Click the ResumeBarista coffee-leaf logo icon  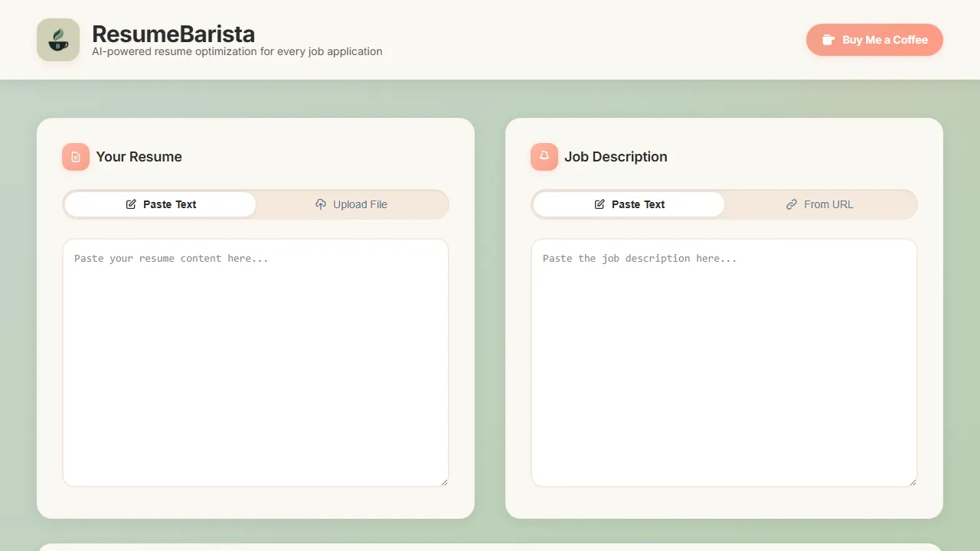(58, 39)
